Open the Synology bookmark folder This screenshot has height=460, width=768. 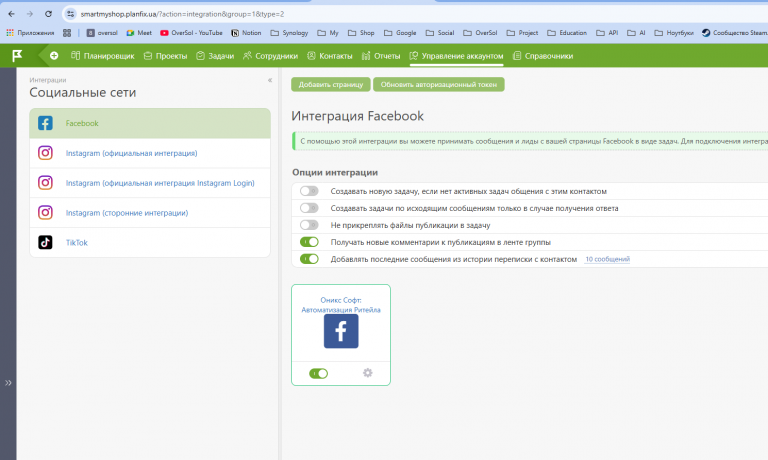pos(289,33)
